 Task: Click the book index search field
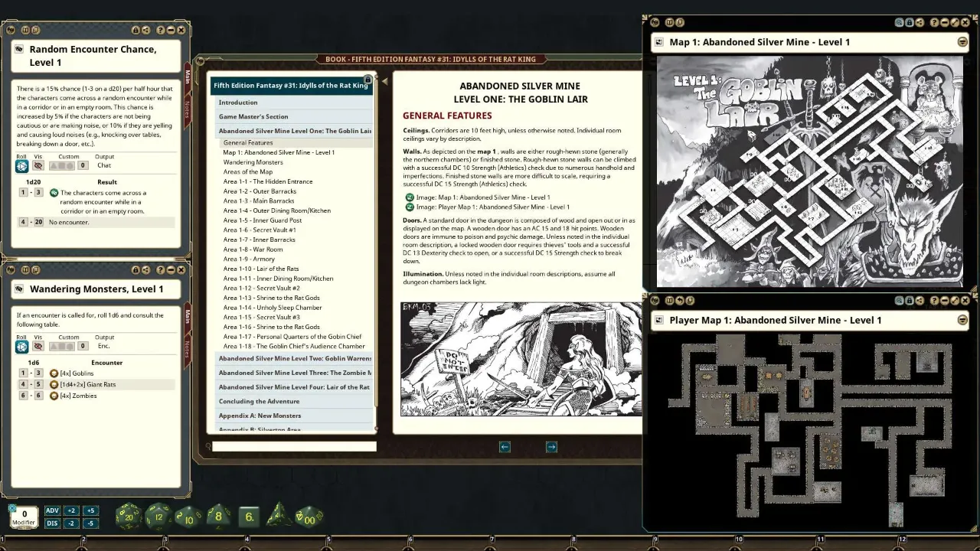click(294, 446)
